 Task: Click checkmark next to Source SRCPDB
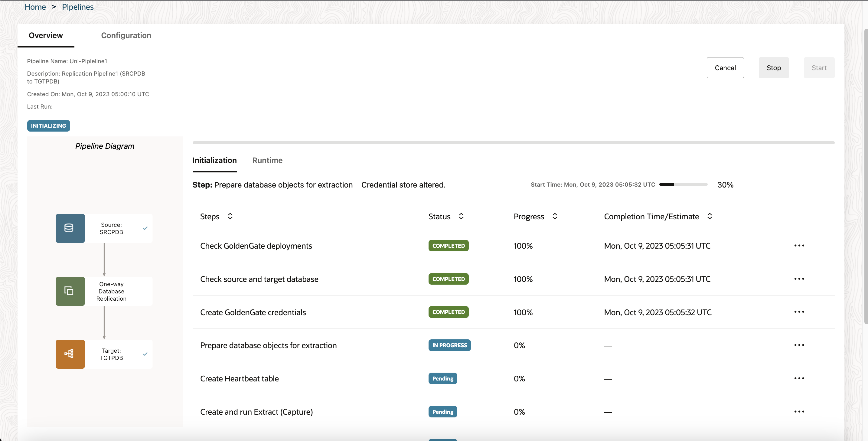[145, 228]
